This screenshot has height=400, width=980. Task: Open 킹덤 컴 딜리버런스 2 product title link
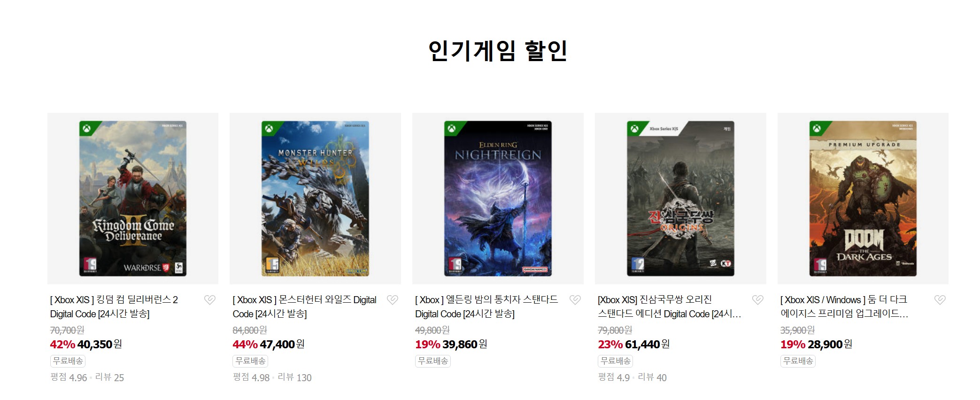114,307
